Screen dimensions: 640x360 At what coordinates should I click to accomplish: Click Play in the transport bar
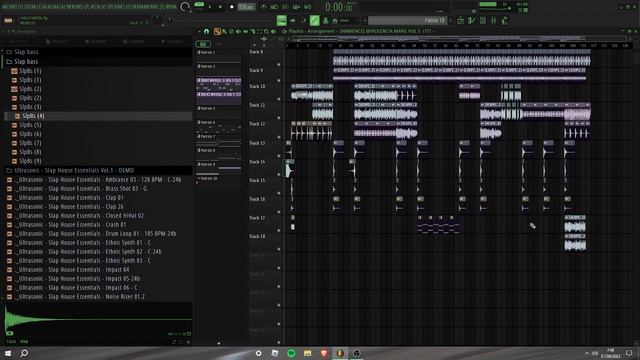210,7
